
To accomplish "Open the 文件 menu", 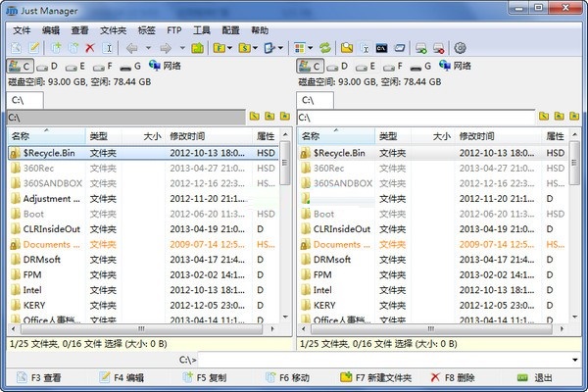I will tap(22, 30).
